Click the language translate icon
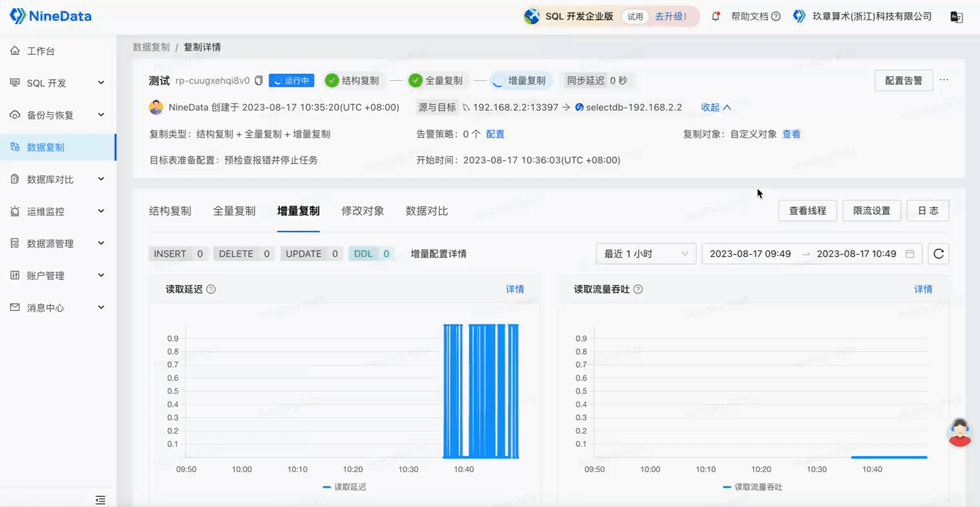Screen dimensions: 980x507 click(x=957, y=17)
